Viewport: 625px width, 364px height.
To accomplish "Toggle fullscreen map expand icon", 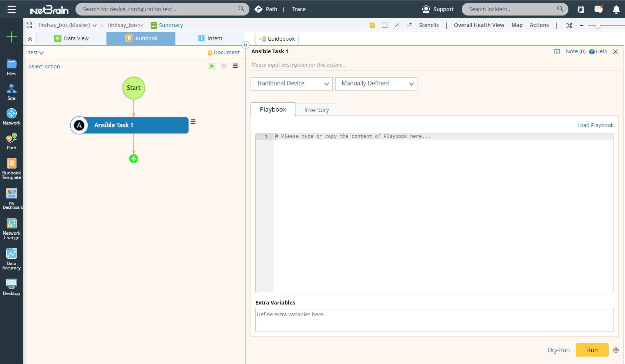I will click(x=29, y=25).
